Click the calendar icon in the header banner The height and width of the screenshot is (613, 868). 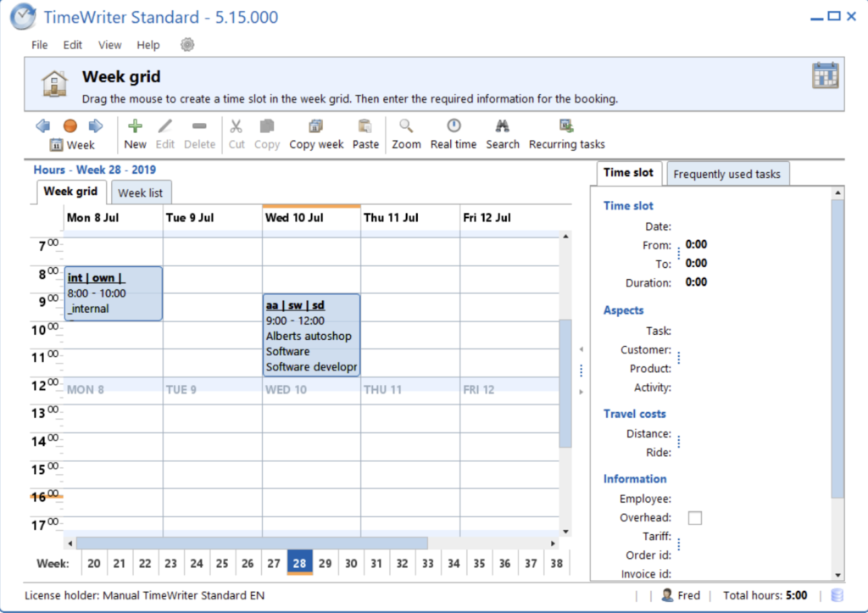pos(825,75)
